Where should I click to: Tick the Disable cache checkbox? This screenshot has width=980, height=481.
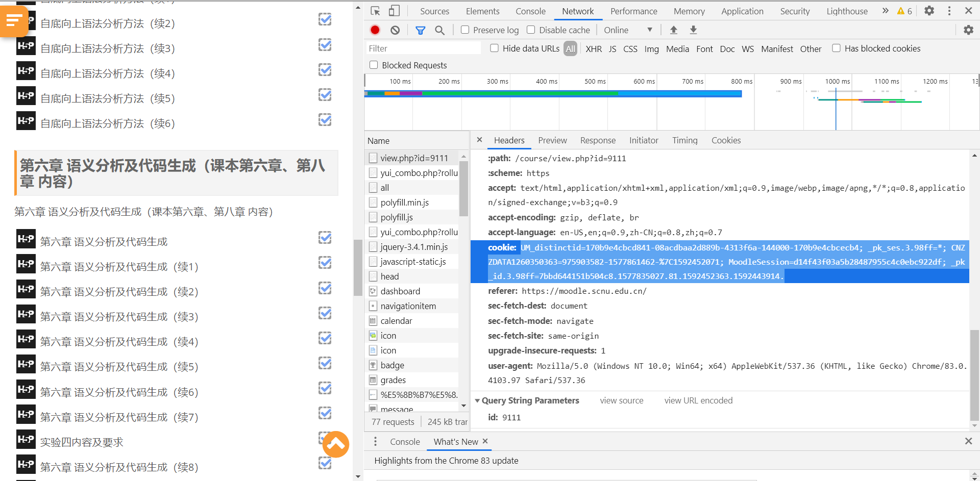tap(531, 30)
